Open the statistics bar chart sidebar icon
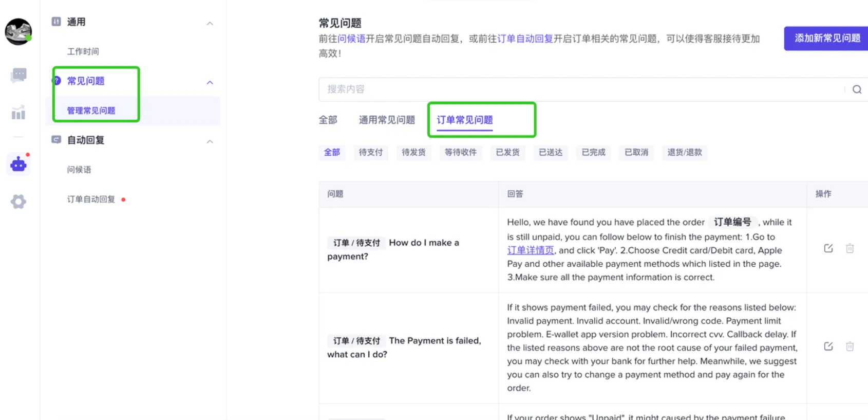Viewport: 868px width, 420px height. coord(18,113)
